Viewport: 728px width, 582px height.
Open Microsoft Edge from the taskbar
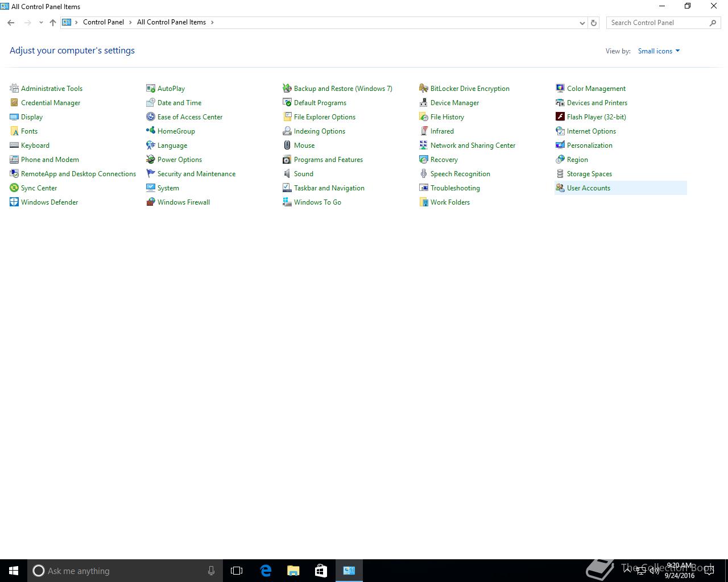pos(266,571)
